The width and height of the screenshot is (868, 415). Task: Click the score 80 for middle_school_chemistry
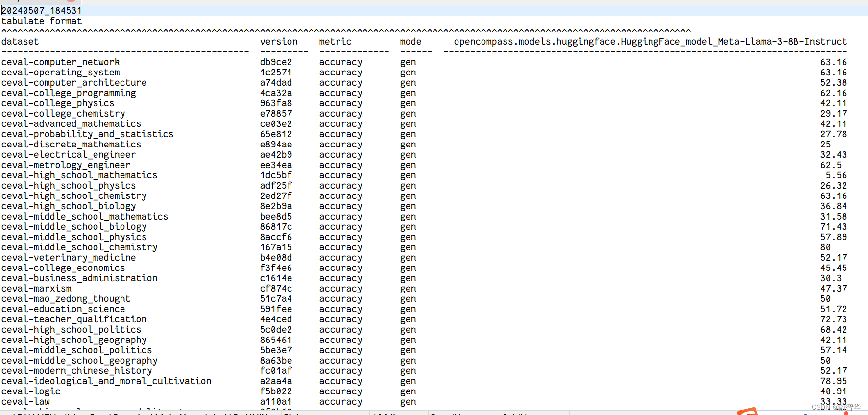(x=826, y=247)
